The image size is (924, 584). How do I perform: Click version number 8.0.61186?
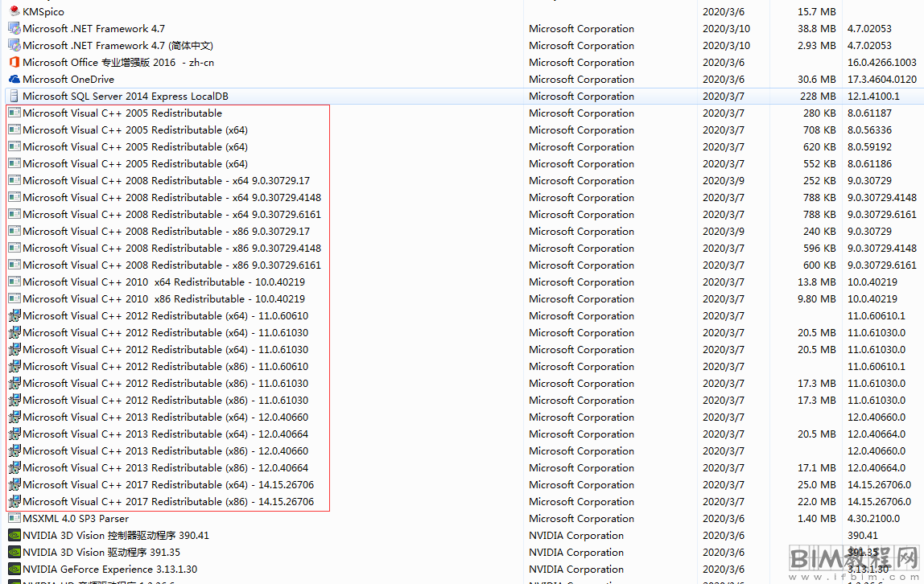point(869,164)
